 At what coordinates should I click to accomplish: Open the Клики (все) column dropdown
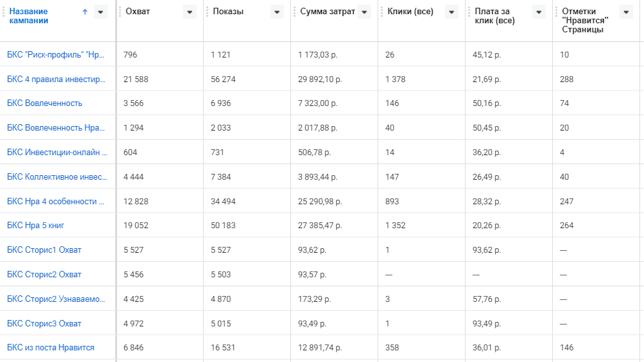(451, 12)
